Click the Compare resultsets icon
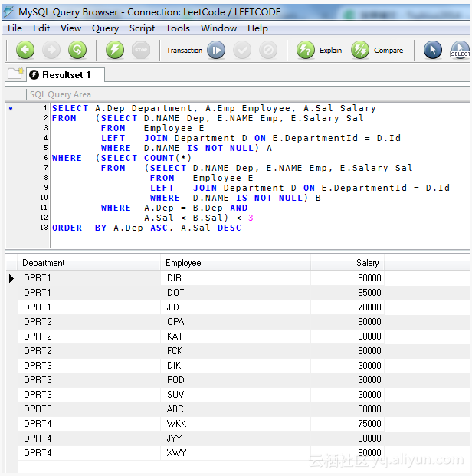The height and width of the screenshot is (476, 472). [360, 50]
